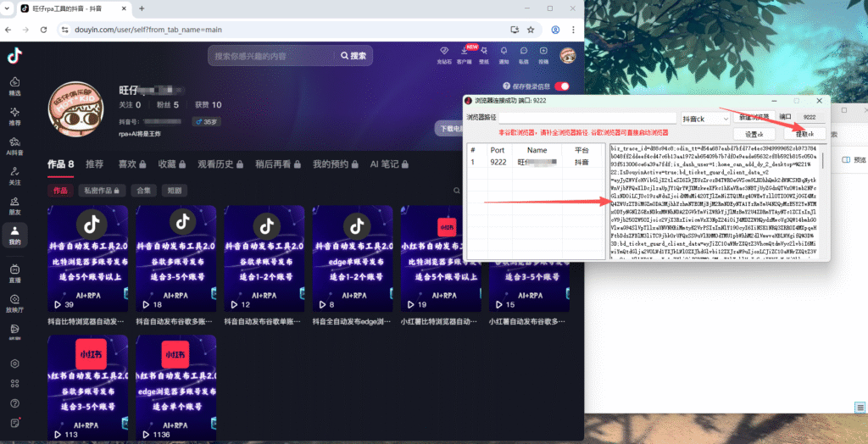Select the 私密作品 filter chip
This screenshot has height=444, width=868.
coord(103,191)
